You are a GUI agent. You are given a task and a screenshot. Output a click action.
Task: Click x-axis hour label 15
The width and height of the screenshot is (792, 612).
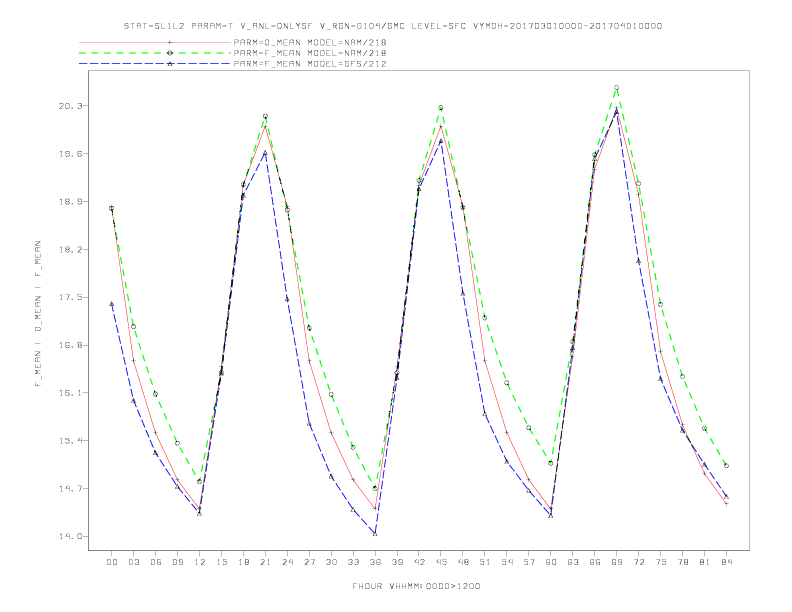[x=221, y=562]
